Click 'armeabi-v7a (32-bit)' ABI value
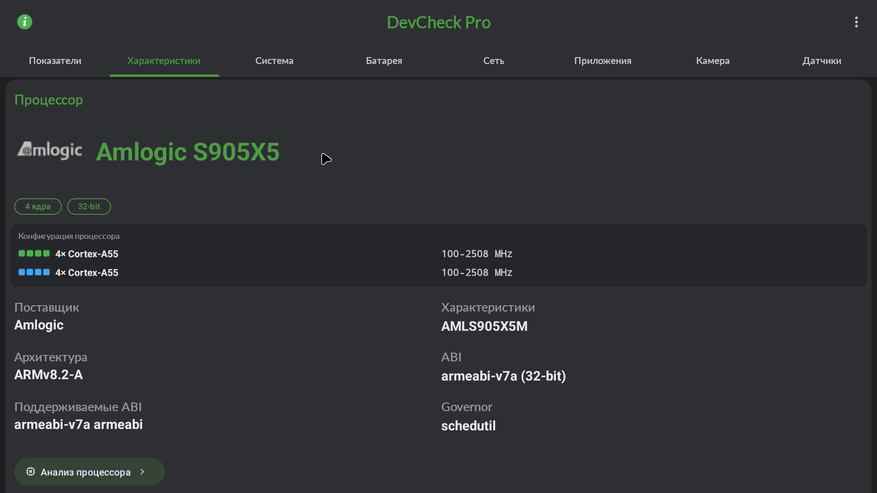 click(x=503, y=376)
